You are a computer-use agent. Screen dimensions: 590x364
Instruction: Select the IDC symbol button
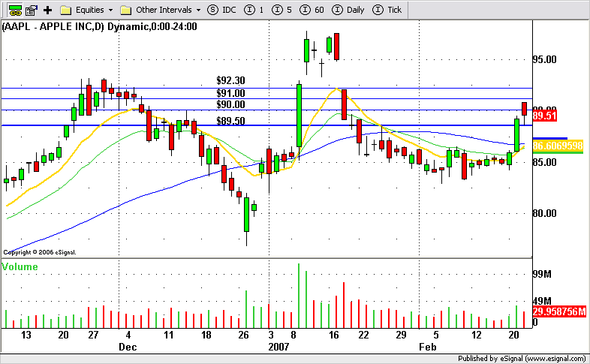point(221,10)
